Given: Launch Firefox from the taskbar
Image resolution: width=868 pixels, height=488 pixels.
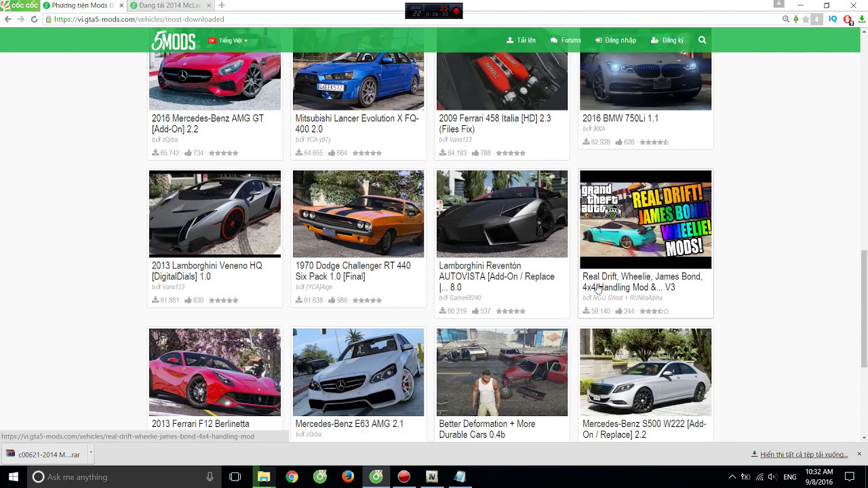Looking at the screenshot, I should tap(348, 476).
